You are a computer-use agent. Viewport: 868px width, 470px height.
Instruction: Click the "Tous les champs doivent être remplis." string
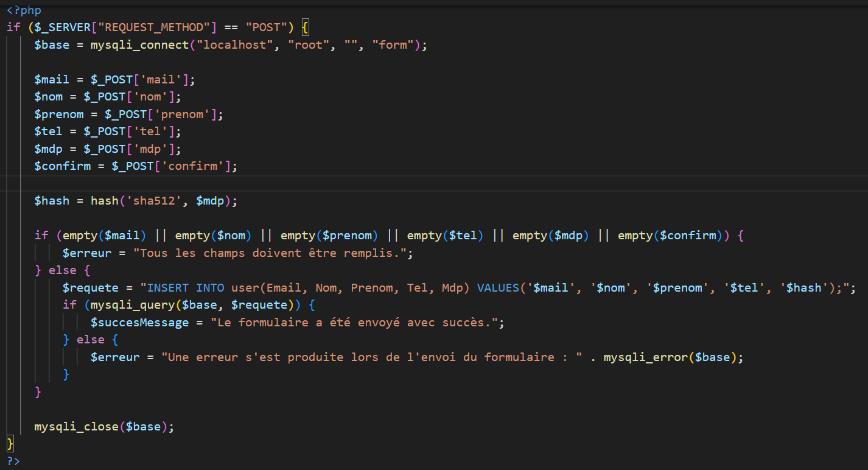click(273, 253)
